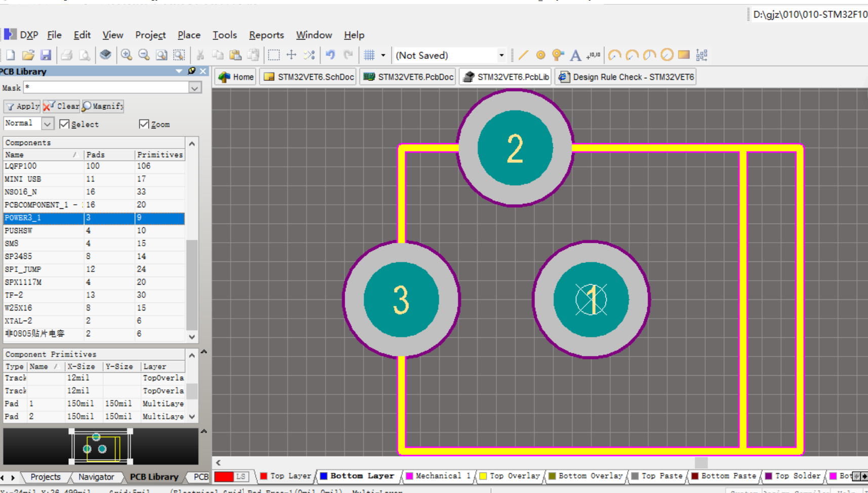Select the Place String text tool

575,55
